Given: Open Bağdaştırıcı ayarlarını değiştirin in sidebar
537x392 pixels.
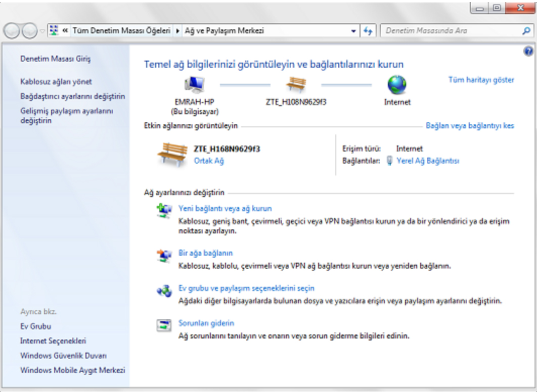Looking at the screenshot, I should click(72, 96).
